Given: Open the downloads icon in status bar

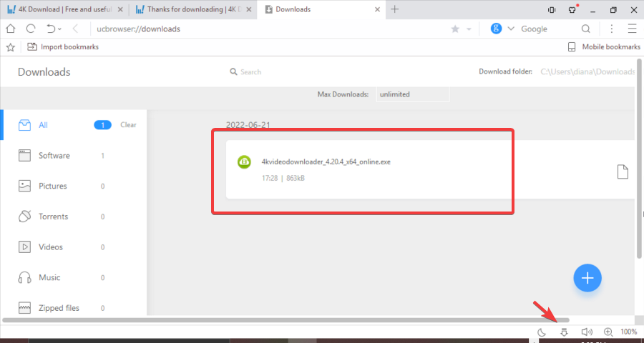Looking at the screenshot, I should click(x=564, y=332).
